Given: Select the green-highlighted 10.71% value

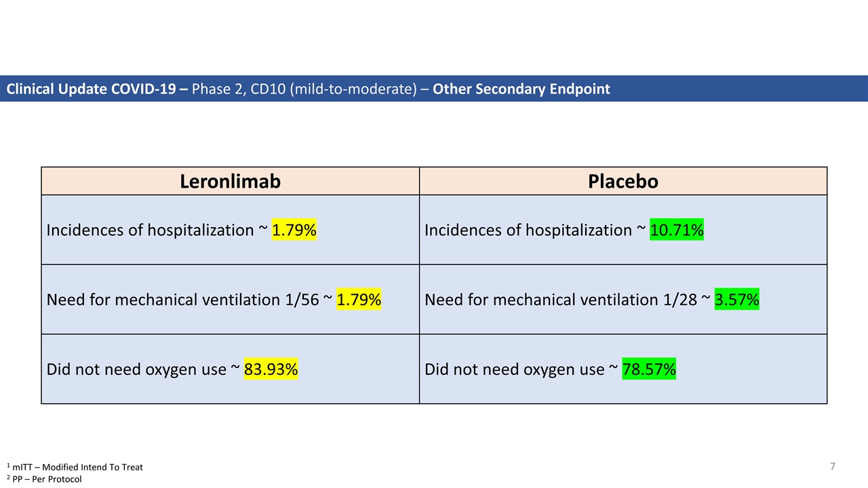Looking at the screenshot, I should click(x=677, y=230).
